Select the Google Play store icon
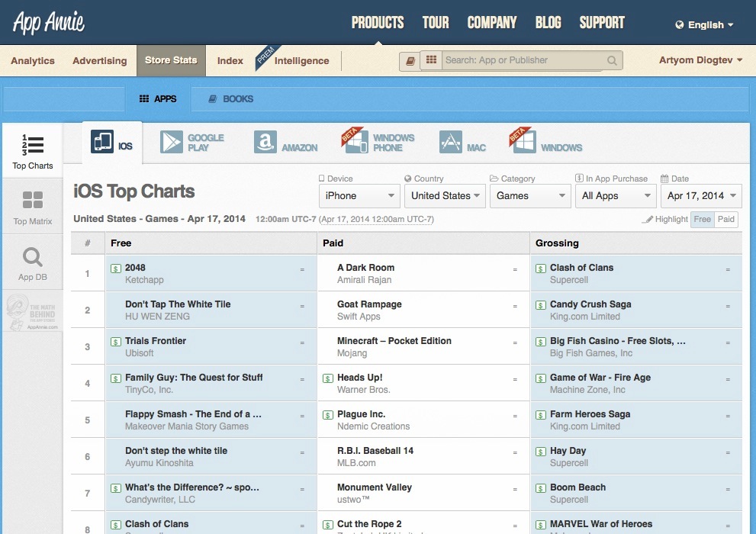This screenshot has height=534, width=756. pyautogui.click(x=172, y=142)
